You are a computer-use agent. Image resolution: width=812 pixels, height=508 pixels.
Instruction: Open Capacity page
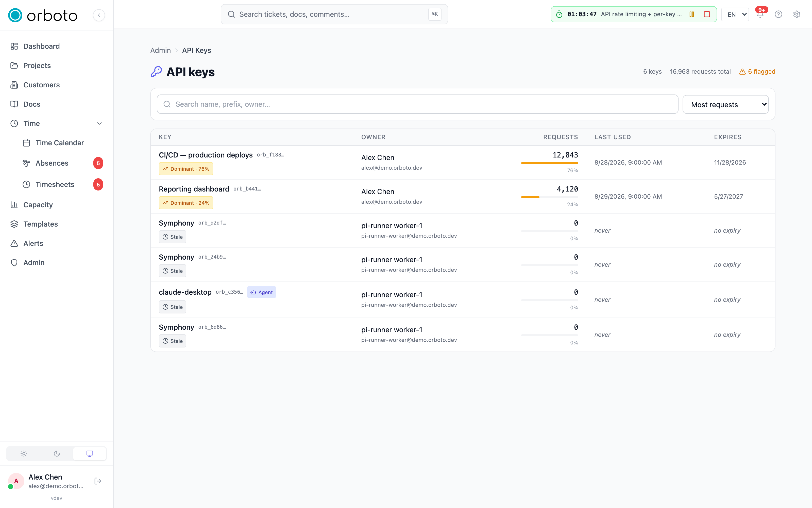pyautogui.click(x=38, y=205)
